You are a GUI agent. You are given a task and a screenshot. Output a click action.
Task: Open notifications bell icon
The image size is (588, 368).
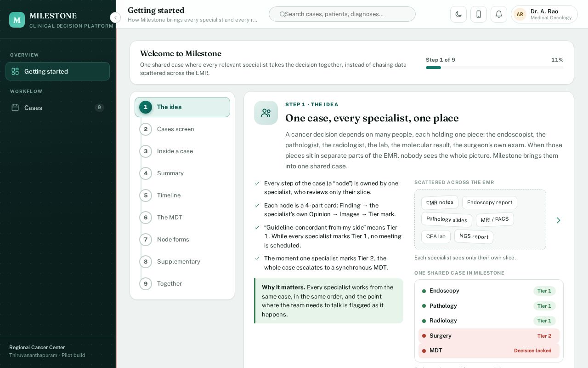pos(499,14)
